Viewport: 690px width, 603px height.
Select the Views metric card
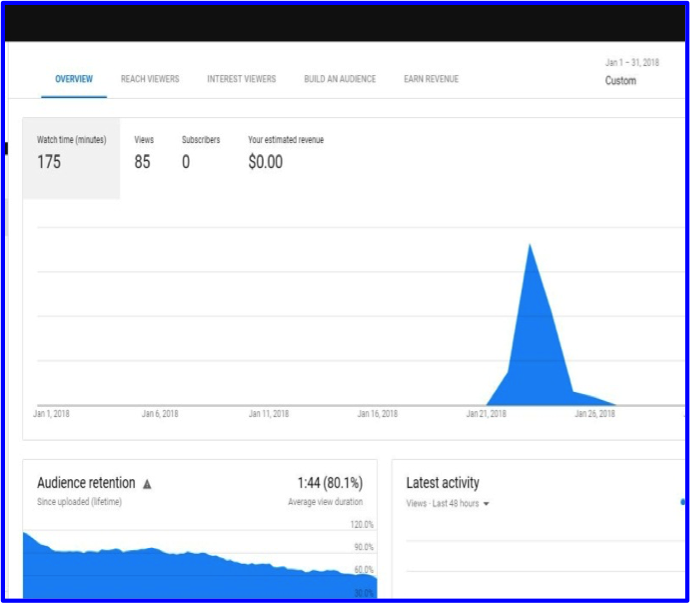point(143,152)
